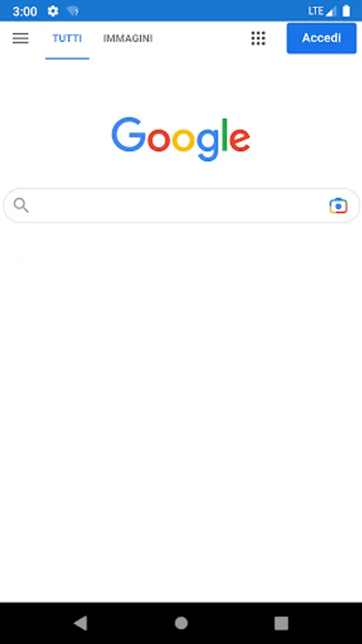Switch to the IMMAGINI tab

127,38
